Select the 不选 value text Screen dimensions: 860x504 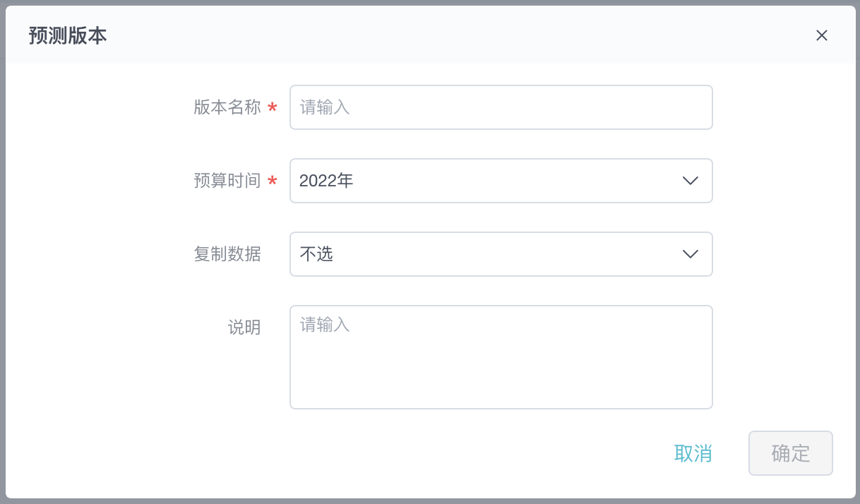[316, 254]
